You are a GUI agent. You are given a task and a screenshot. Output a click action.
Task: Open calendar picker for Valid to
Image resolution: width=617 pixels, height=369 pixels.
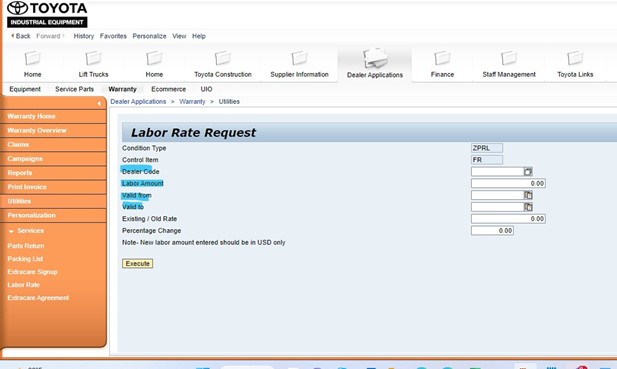pyautogui.click(x=528, y=207)
